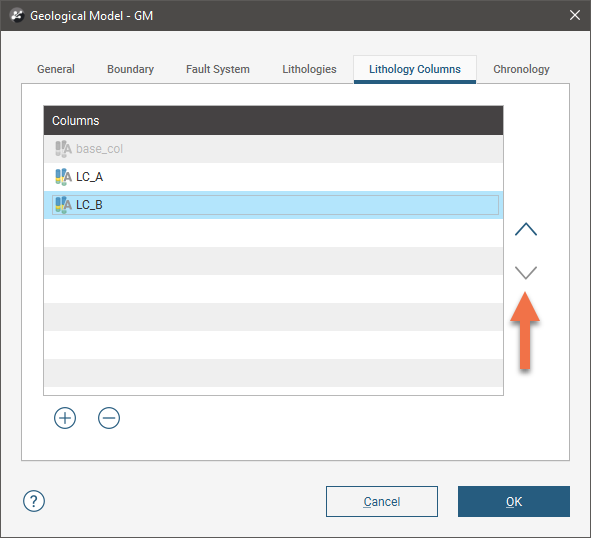The image size is (591, 538).
Task: Go to the Fault System tab
Action: pos(218,69)
